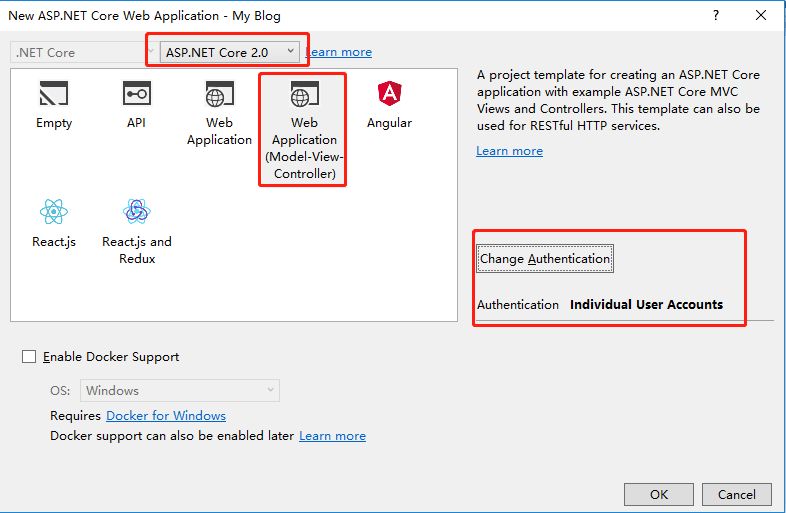This screenshot has height=513, width=786.
Task: Click the Change Authentication button
Action: [x=545, y=259]
